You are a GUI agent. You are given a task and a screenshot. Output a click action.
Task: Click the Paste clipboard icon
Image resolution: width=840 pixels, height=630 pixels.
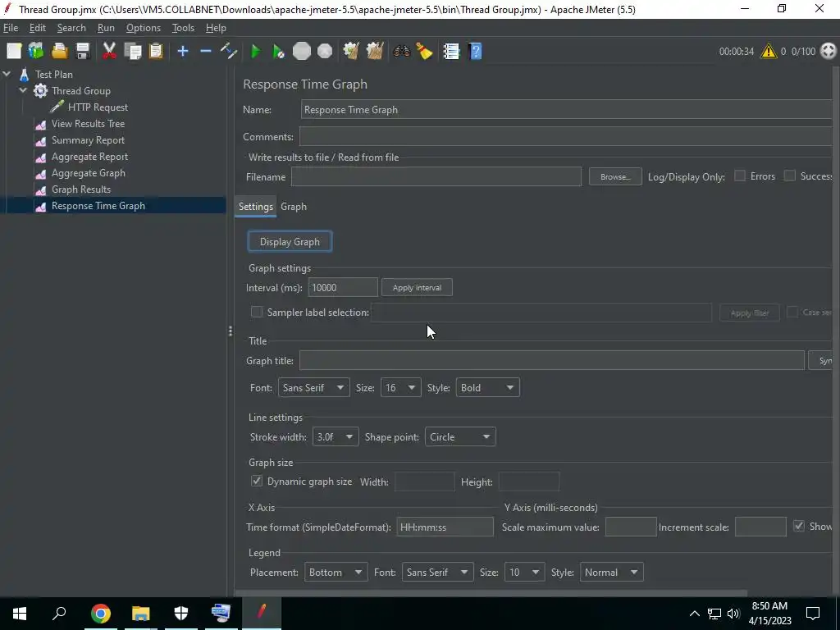pos(156,52)
